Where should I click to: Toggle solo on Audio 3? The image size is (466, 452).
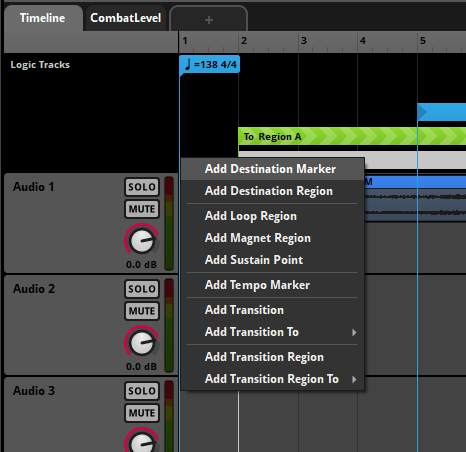[x=142, y=391]
